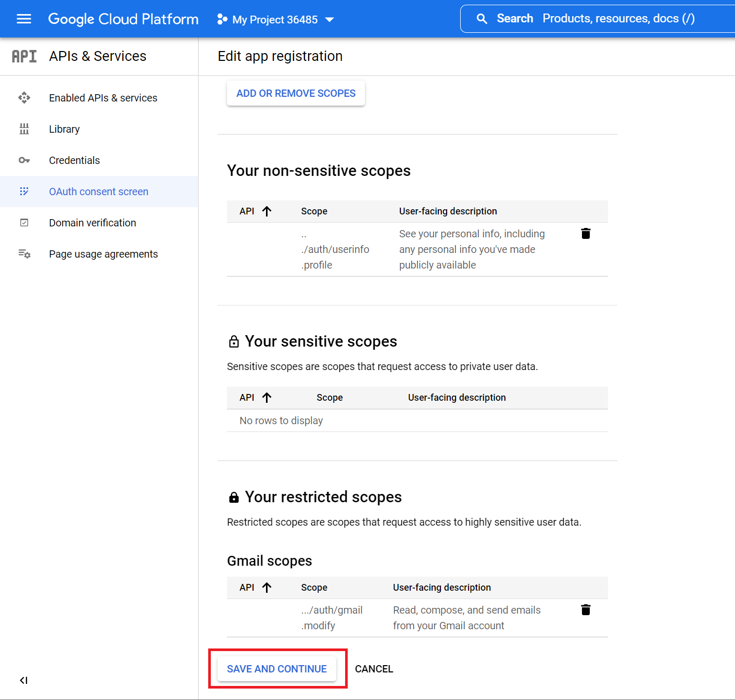This screenshot has height=700, width=735.
Task: Click the Page usage agreements icon
Action: tap(24, 254)
